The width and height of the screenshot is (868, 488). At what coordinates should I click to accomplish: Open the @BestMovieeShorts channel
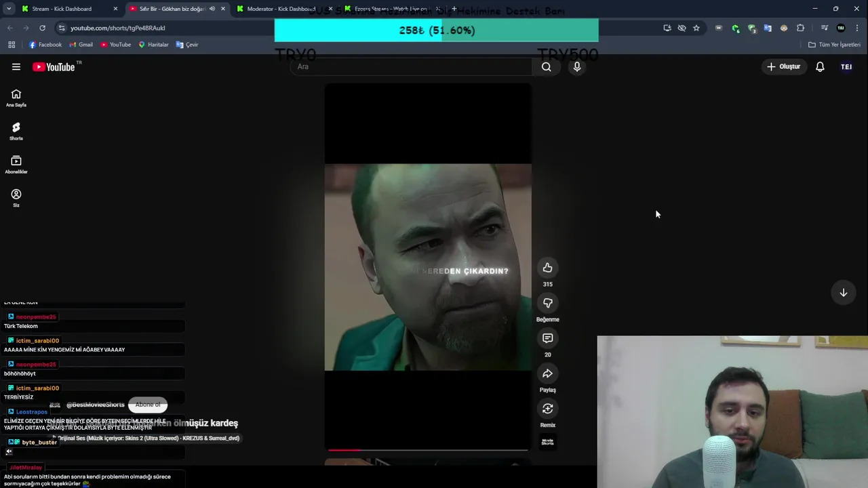(x=95, y=405)
